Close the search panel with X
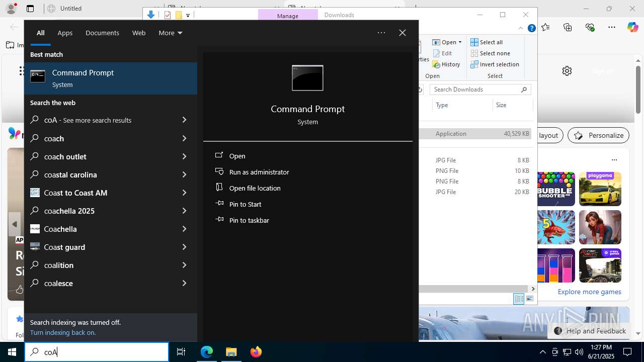 [403, 33]
